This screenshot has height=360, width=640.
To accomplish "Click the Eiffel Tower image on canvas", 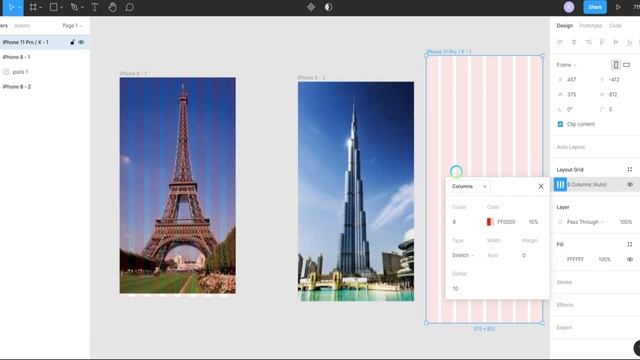I will coord(178,185).
